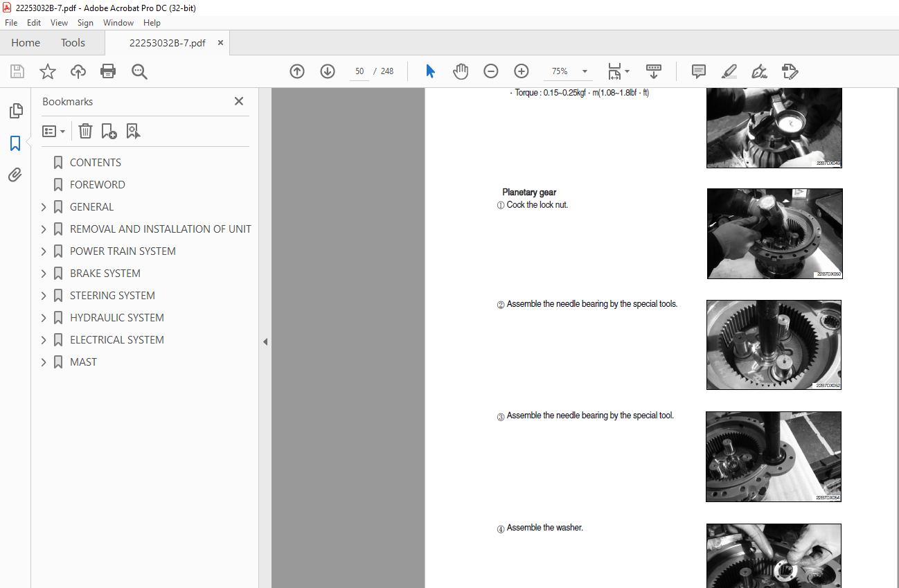Viewport: 899px width, 588px height.
Task: Click the Save file icon
Action: (x=17, y=71)
